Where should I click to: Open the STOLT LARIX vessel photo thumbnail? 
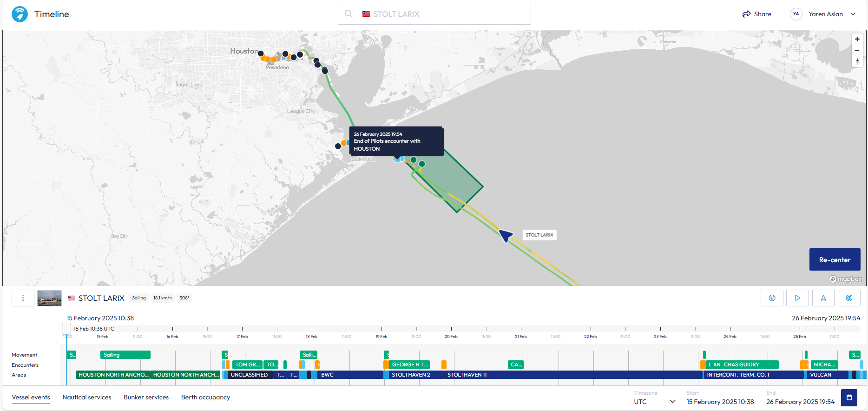(x=49, y=298)
